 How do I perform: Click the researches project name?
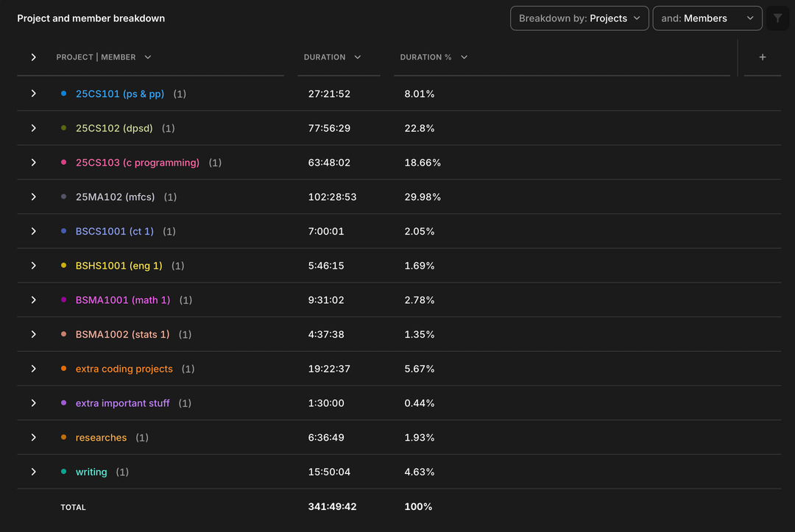point(101,438)
